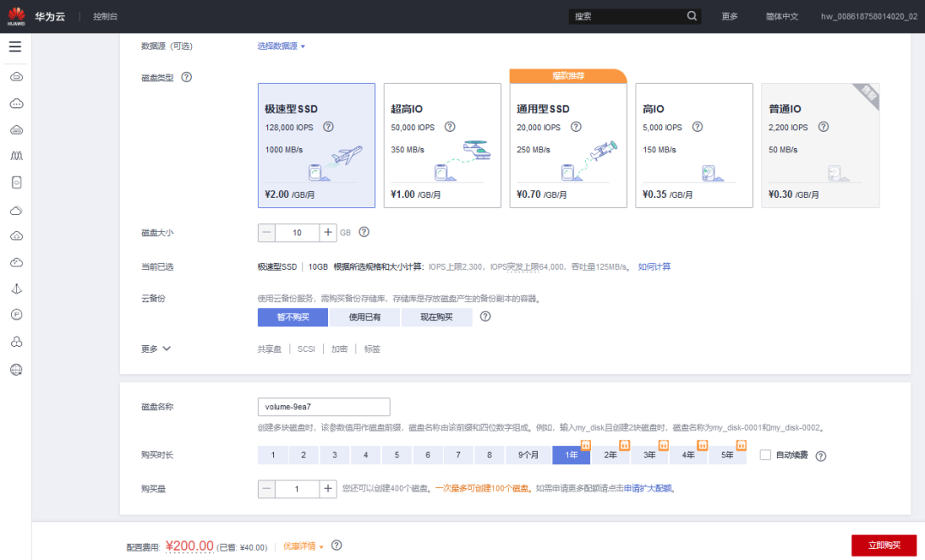Click the 立即购买 purchase button
The width and height of the screenshot is (925, 560).
point(882,545)
